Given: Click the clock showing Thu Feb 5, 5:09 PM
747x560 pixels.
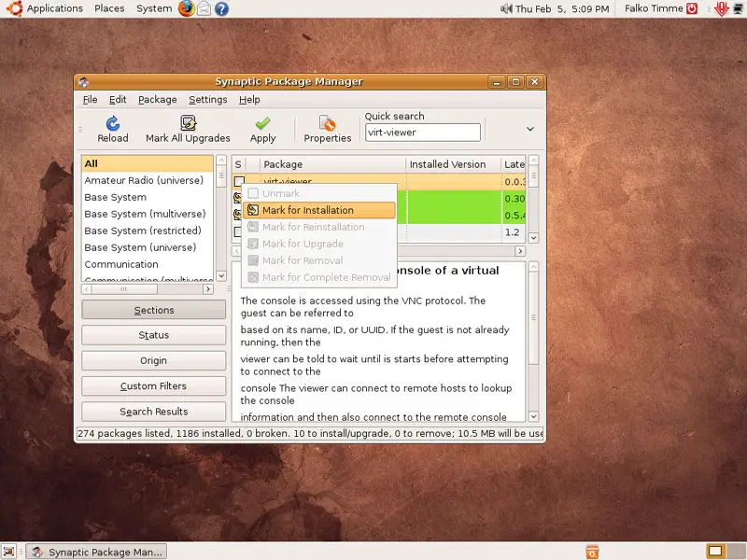Looking at the screenshot, I should (x=562, y=8).
